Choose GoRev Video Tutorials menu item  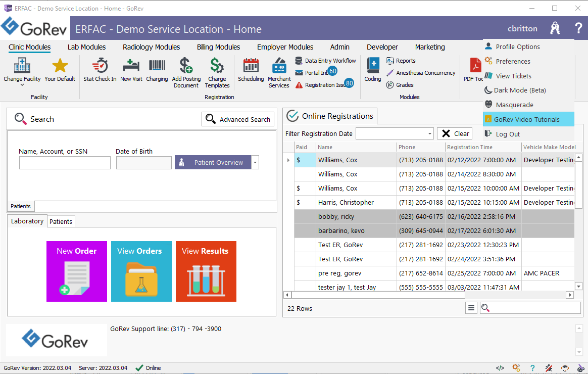click(527, 120)
